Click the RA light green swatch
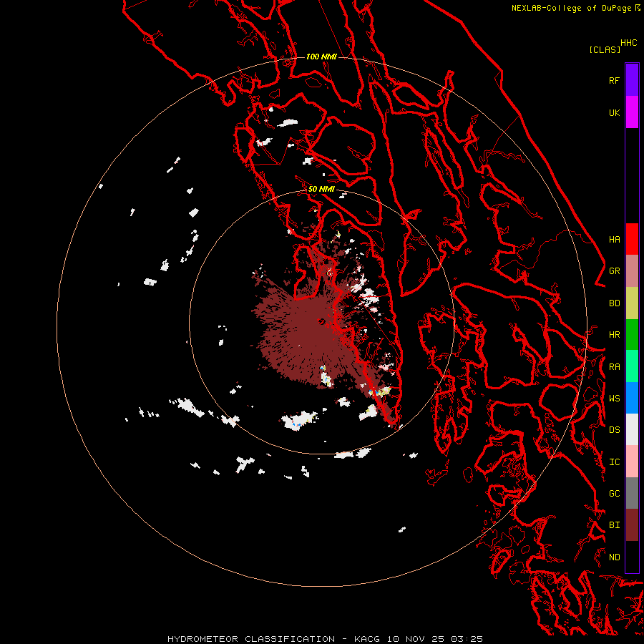644x644 pixels. point(632,366)
